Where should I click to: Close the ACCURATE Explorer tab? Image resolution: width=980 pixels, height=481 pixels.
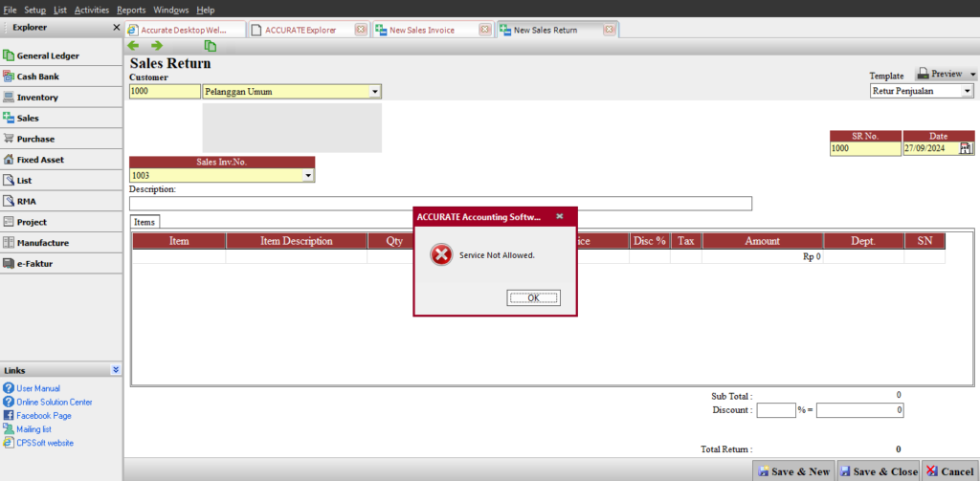tap(361, 30)
